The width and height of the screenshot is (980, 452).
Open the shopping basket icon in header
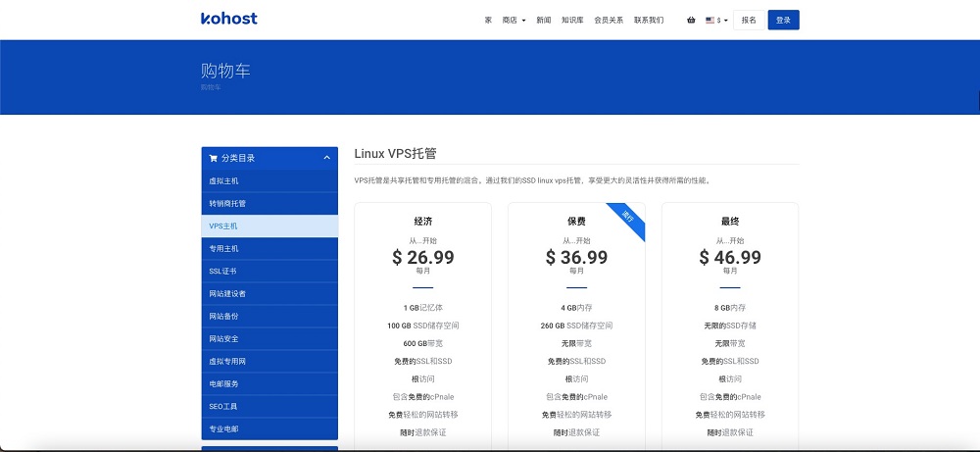tap(691, 20)
